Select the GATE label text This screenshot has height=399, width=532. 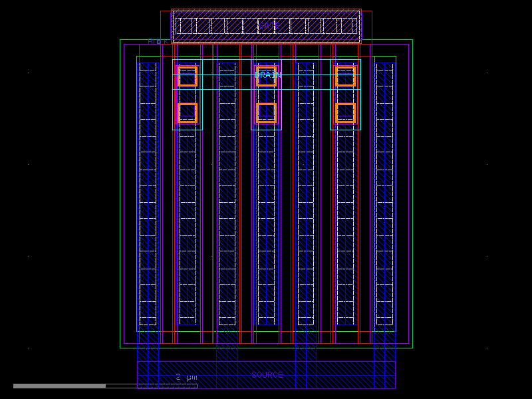point(268,25)
